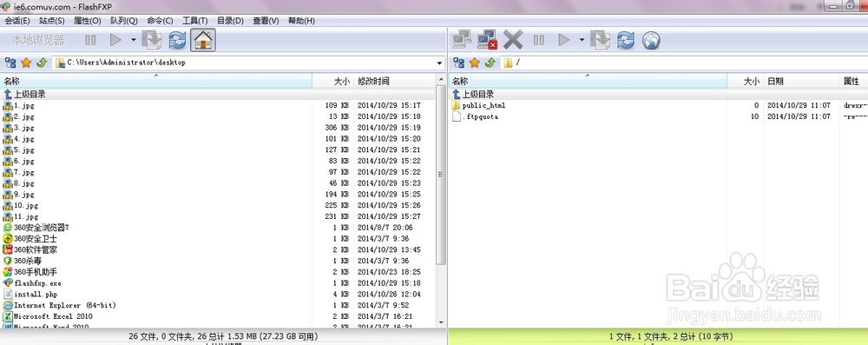
Task: Go up one level using remote green arrow
Action: (490, 63)
